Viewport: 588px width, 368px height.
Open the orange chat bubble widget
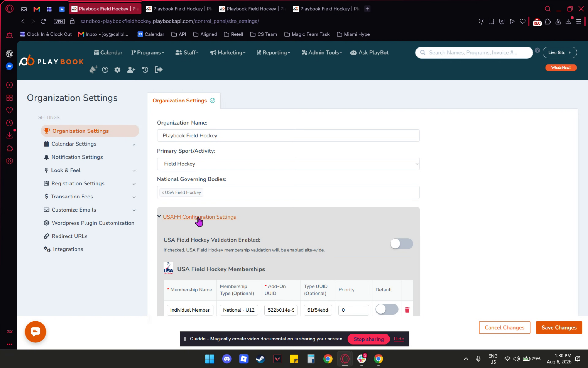[x=35, y=332]
